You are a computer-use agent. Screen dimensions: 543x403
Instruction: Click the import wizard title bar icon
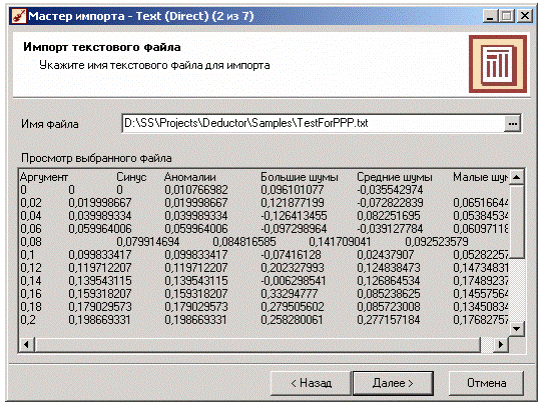[x=19, y=16]
